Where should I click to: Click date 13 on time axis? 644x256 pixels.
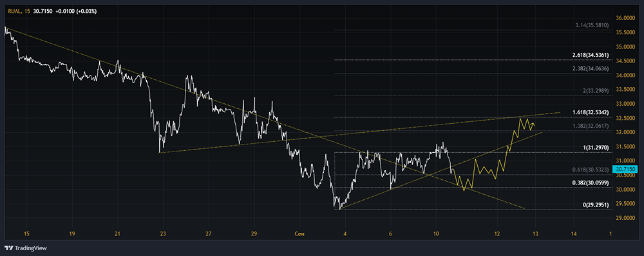pos(536,234)
